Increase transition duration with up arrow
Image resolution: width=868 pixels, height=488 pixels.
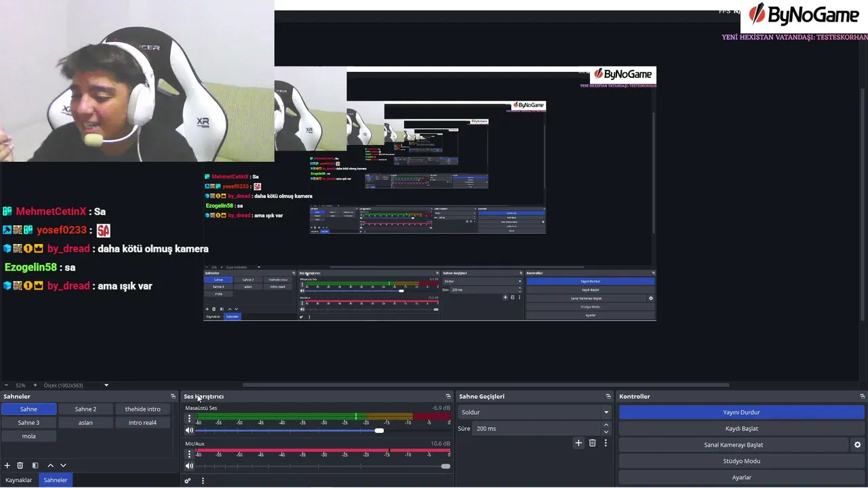click(606, 426)
